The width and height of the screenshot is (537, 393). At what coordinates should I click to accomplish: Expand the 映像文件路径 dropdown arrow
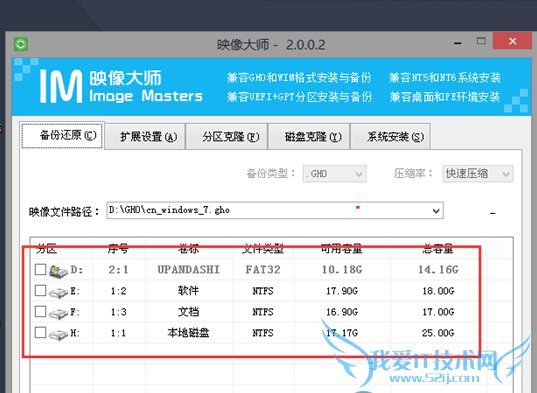point(436,211)
